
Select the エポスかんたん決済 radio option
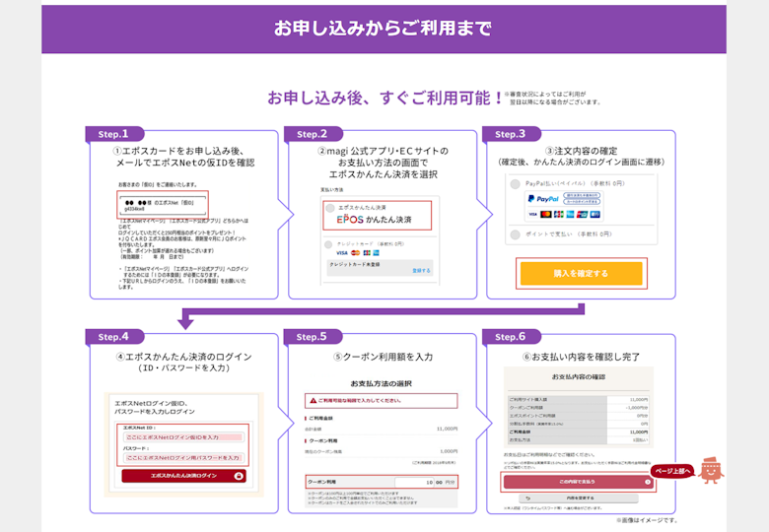tap(329, 209)
